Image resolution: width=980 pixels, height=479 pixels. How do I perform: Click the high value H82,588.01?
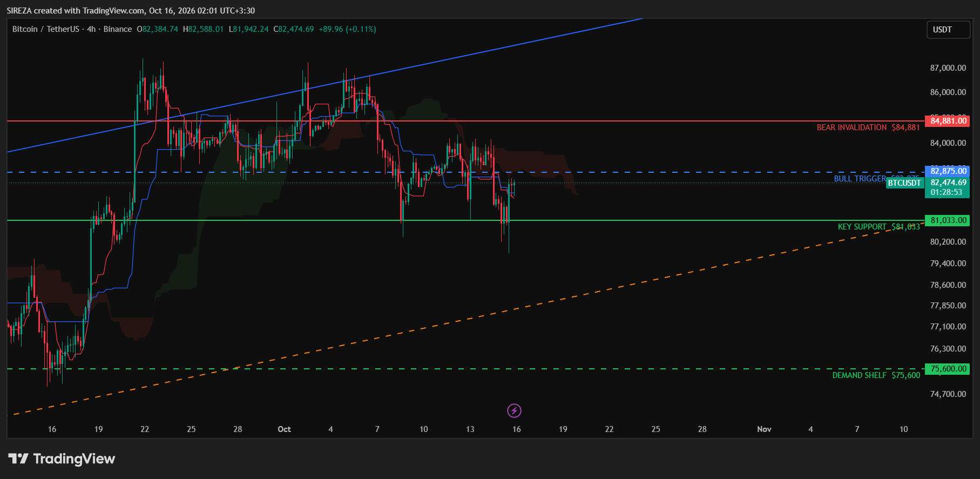click(203, 29)
